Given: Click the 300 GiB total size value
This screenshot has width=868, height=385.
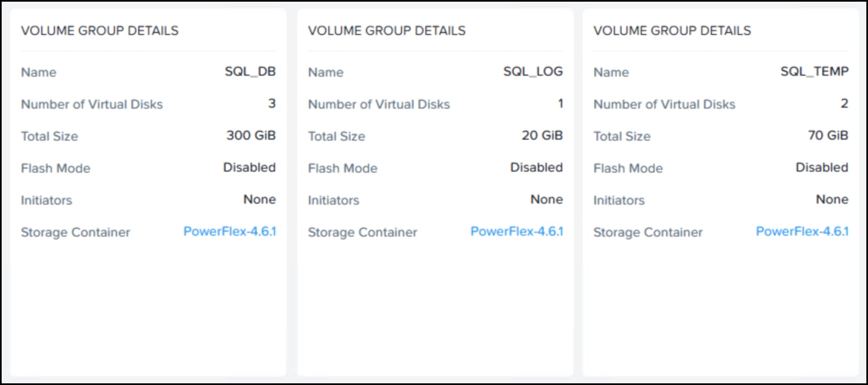Looking at the screenshot, I should (x=251, y=135).
